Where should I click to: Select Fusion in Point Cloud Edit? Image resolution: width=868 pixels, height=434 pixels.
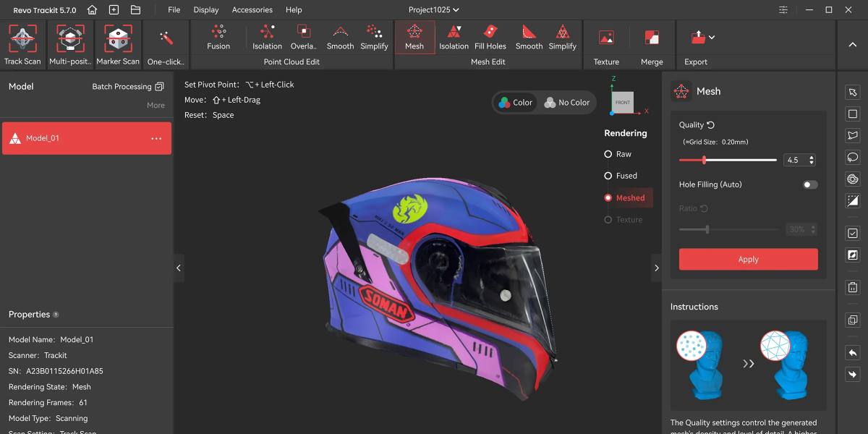point(218,36)
